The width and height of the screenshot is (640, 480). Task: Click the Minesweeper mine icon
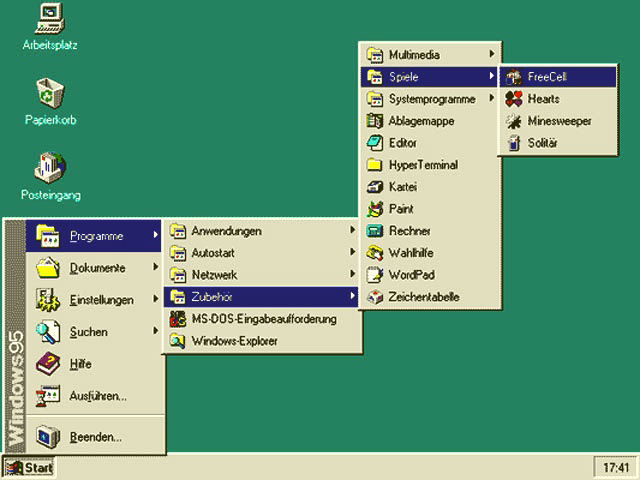[513, 121]
